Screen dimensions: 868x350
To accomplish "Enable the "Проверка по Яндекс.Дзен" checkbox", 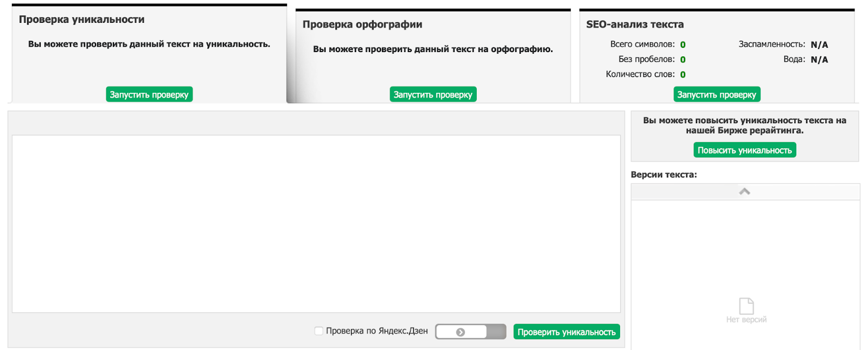I will [x=319, y=331].
